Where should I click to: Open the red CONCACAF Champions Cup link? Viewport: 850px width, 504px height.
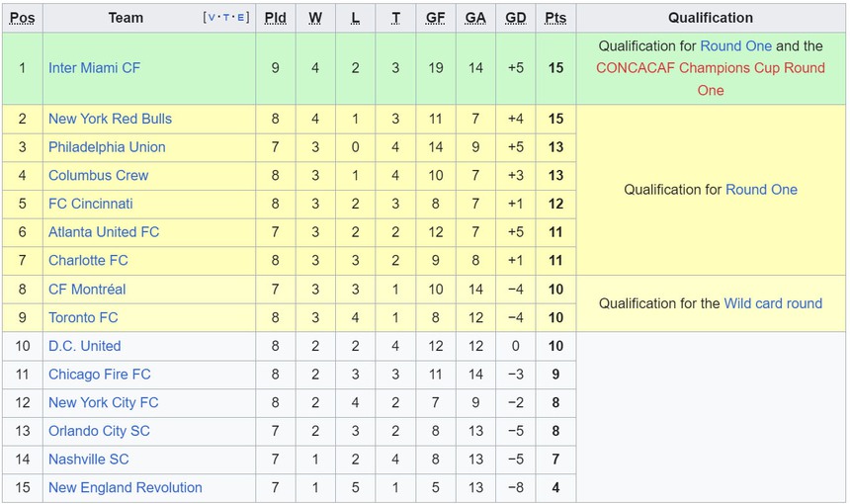(710, 68)
